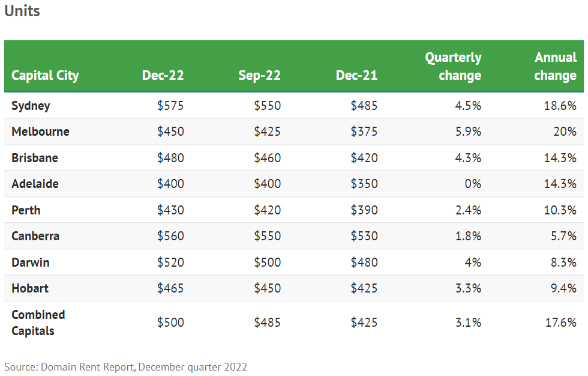588x376 pixels.
Task: Click the Canberra row label
Action: (x=35, y=236)
